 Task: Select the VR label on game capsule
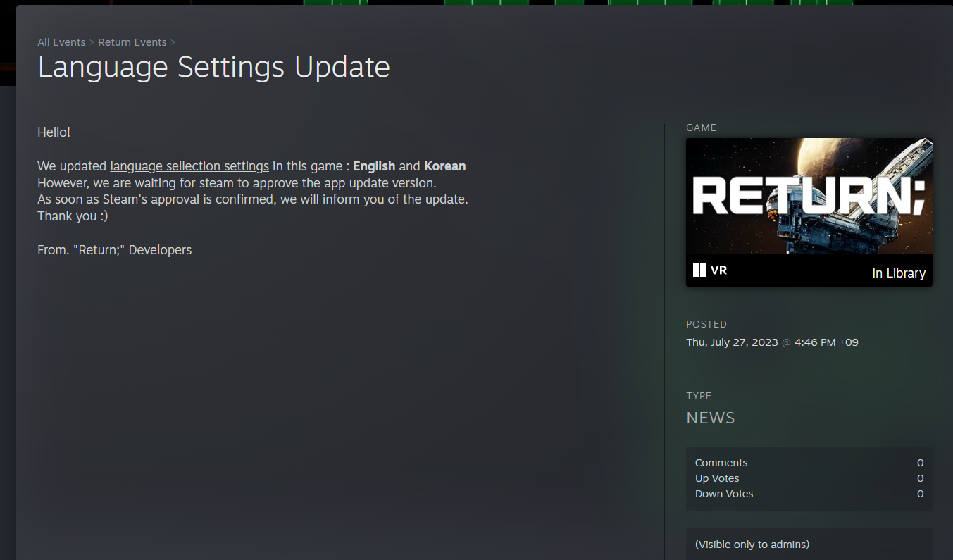click(x=718, y=270)
